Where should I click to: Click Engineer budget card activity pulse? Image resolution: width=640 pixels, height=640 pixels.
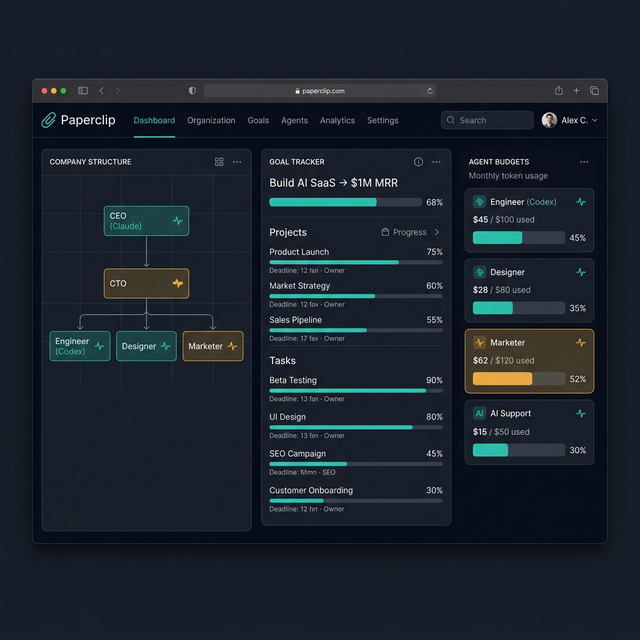(x=581, y=202)
